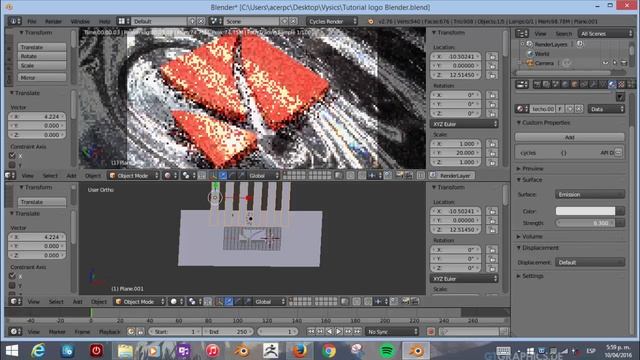Toggle lock on Location X in top properties
The image size is (640, 360).
pyautogui.click(x=492, y=56)
